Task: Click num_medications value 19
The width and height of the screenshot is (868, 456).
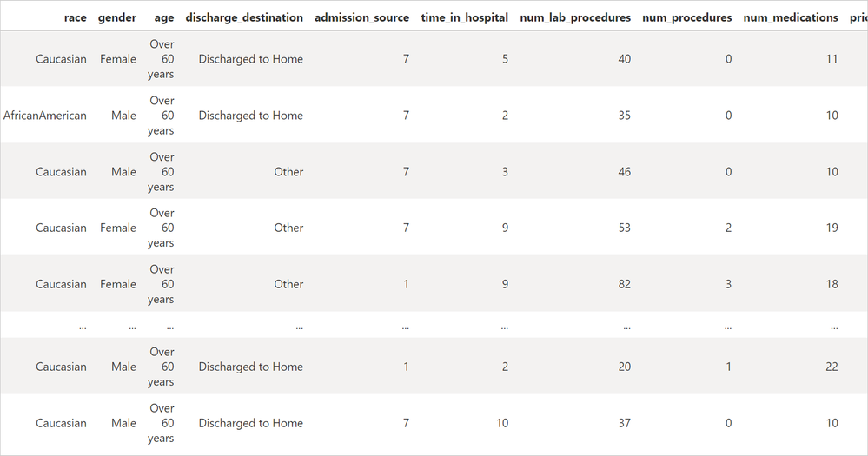Action: coord(832,228)
